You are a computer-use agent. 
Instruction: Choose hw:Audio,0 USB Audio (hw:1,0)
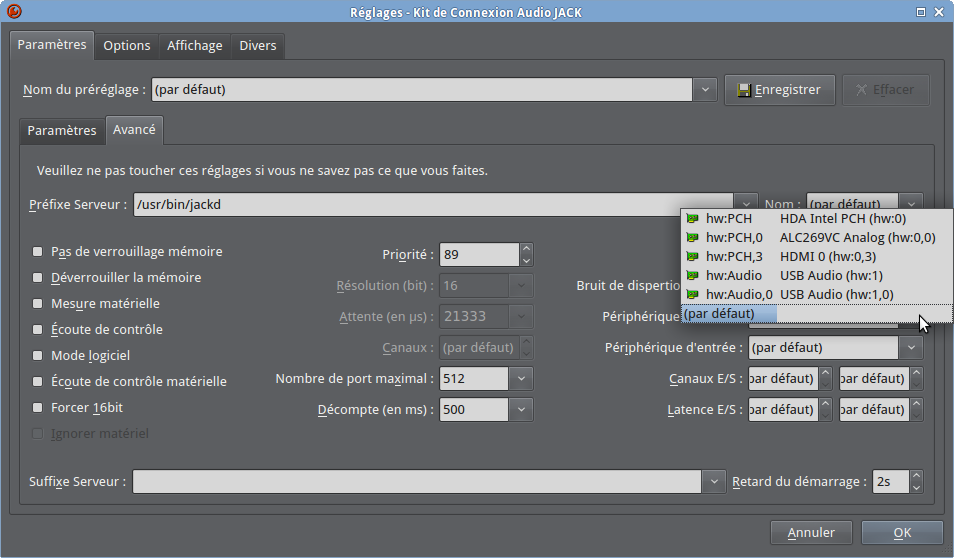[x=816, y=294]
